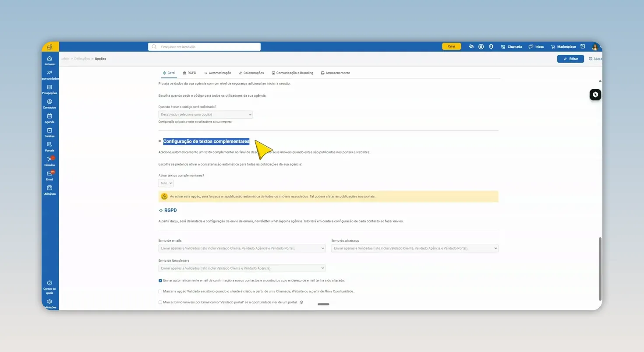
Task: Open the Agenda calendar
Action: (50, 118)
